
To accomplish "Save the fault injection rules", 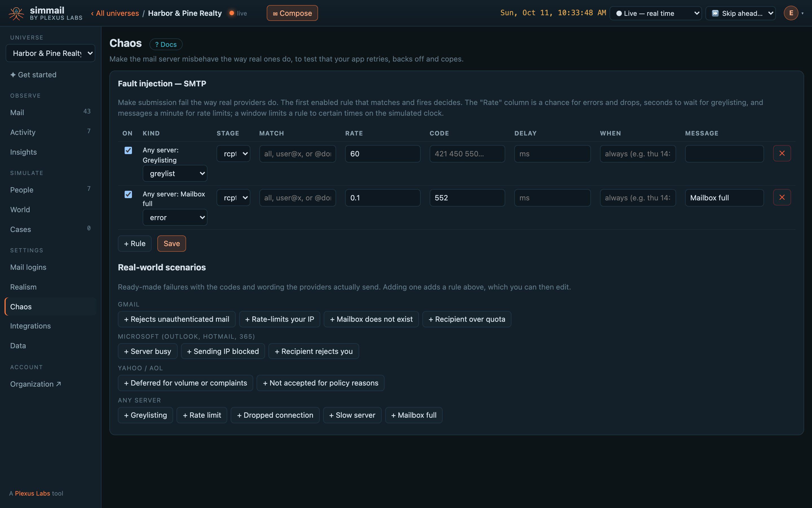I will [171, 244].
